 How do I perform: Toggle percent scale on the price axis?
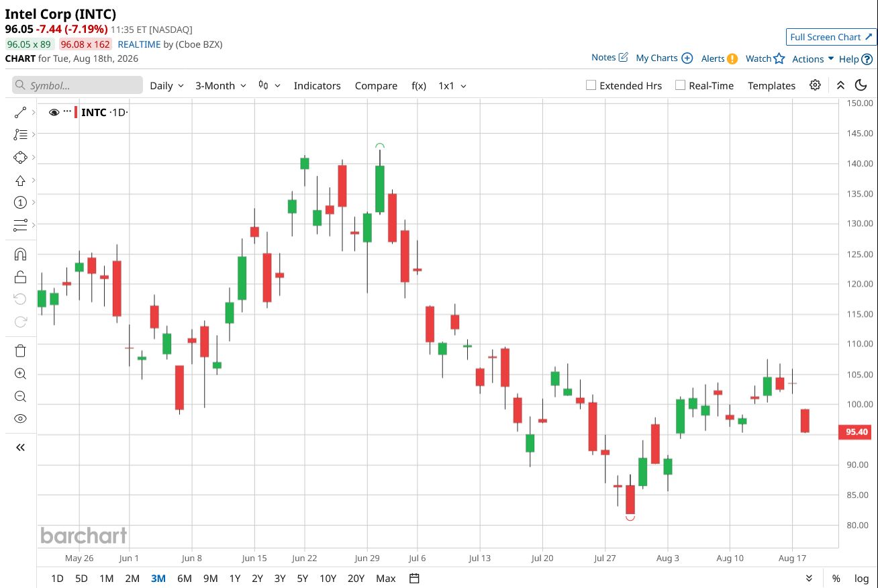(x=836, y=579)
